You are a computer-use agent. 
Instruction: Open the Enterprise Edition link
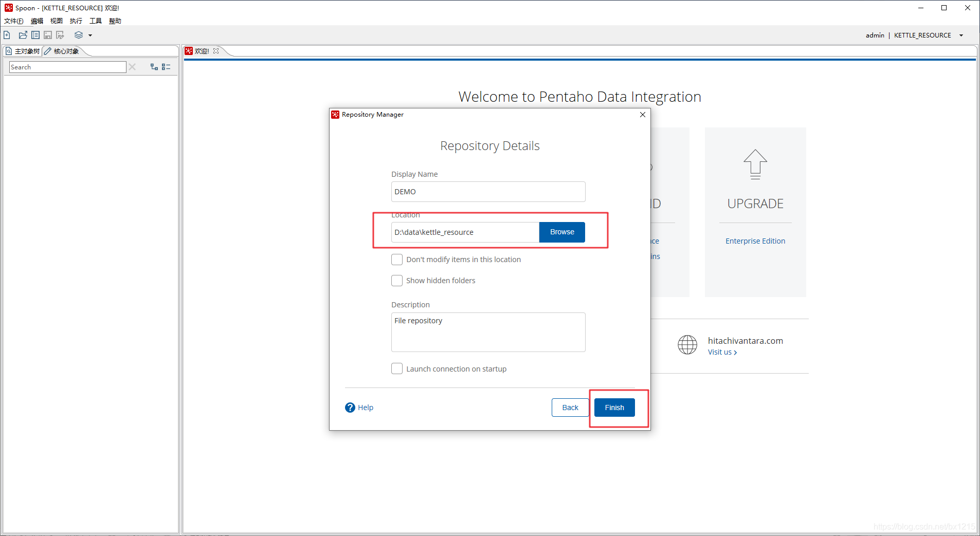click(755, 241)
